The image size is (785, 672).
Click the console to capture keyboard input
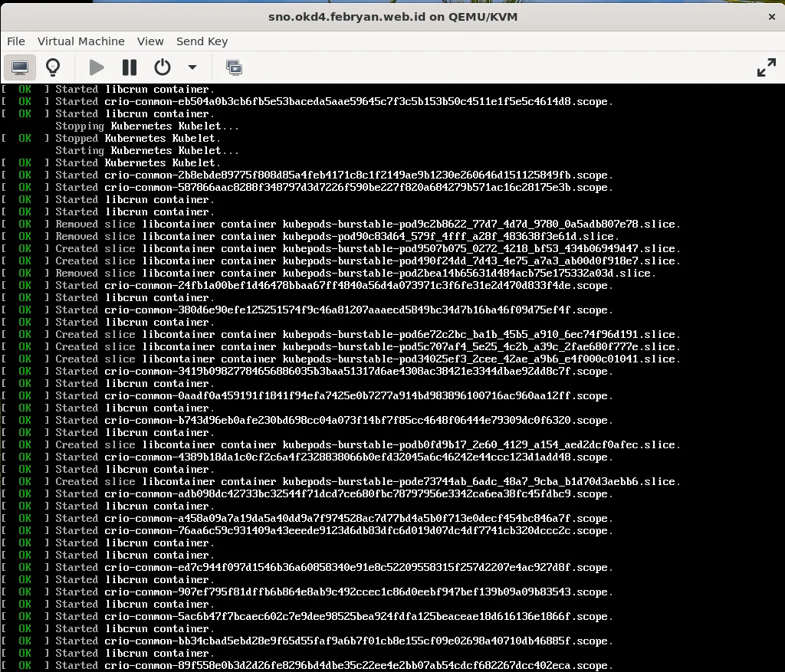(392, 383)
